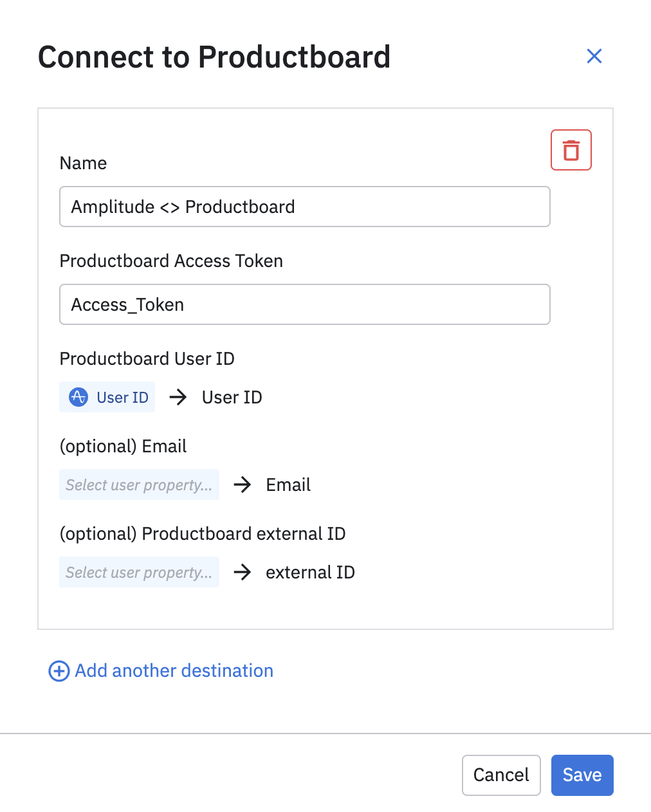
Task: Click the Connect to Productboard heading
Action: [x=214, y=57]
